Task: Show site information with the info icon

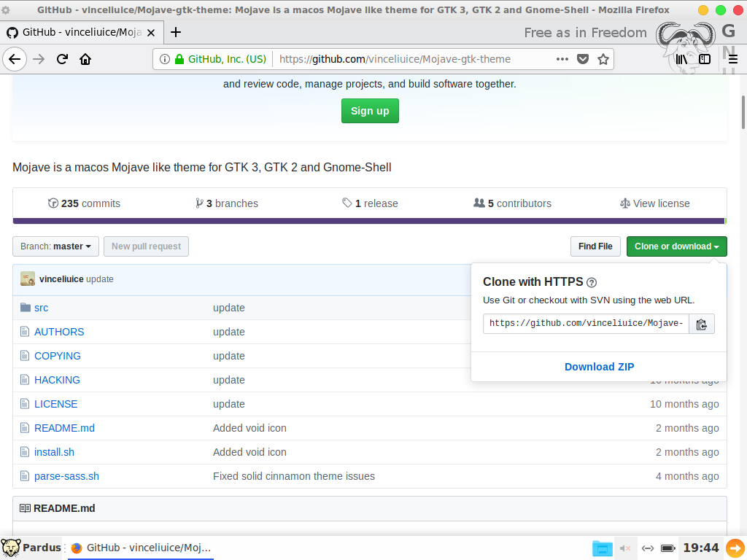Action: (164, 59)
